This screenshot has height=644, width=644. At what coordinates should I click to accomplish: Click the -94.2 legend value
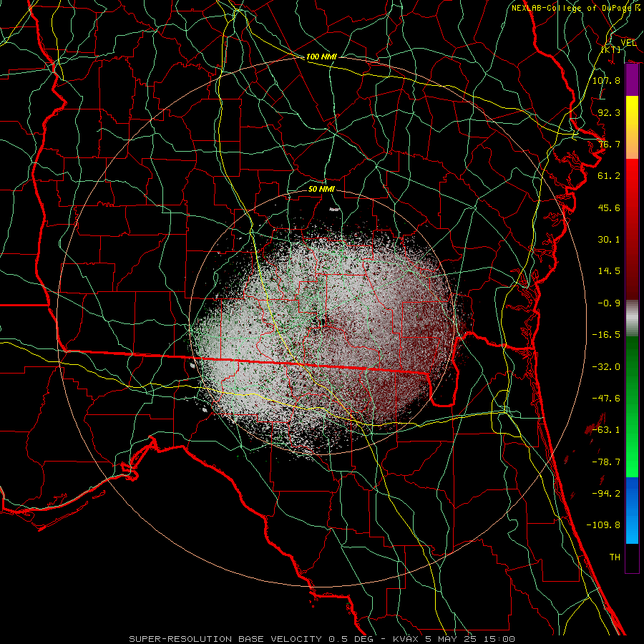[x=606, y=494]
